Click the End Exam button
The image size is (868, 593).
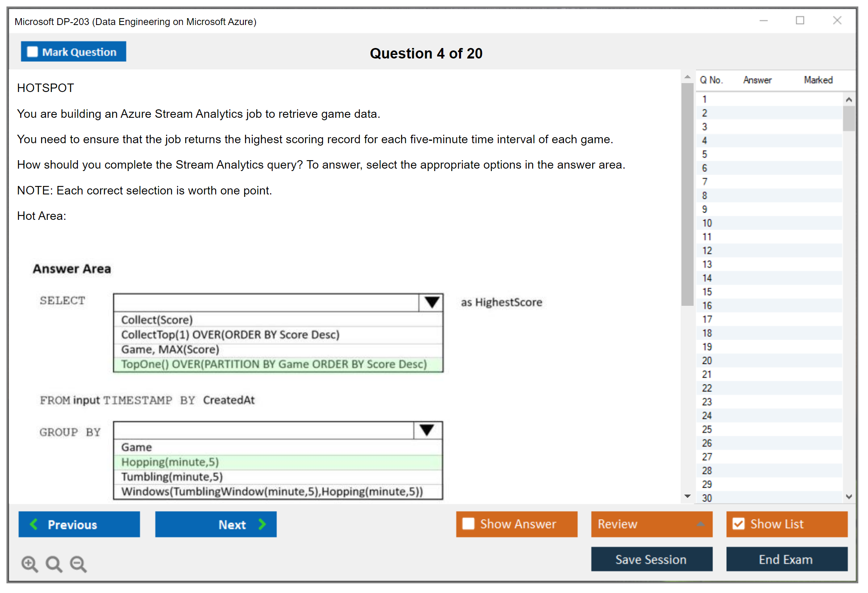(x=786, y=559)
